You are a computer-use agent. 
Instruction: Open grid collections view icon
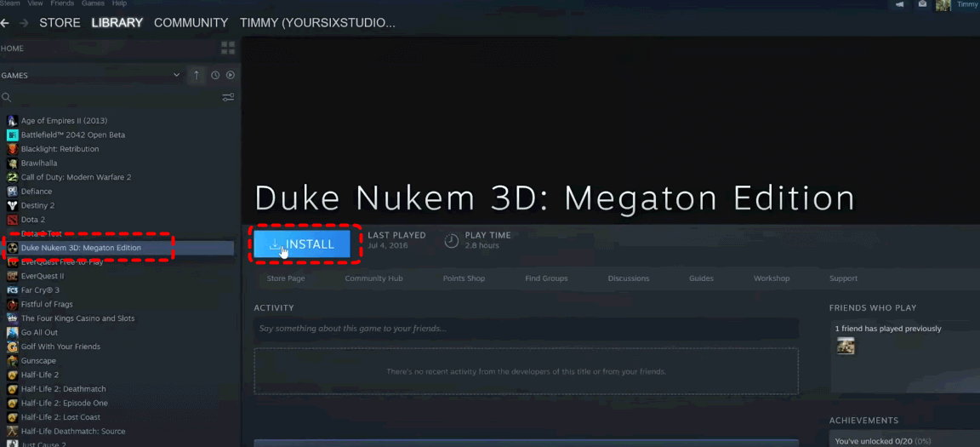tap(228, 49)
